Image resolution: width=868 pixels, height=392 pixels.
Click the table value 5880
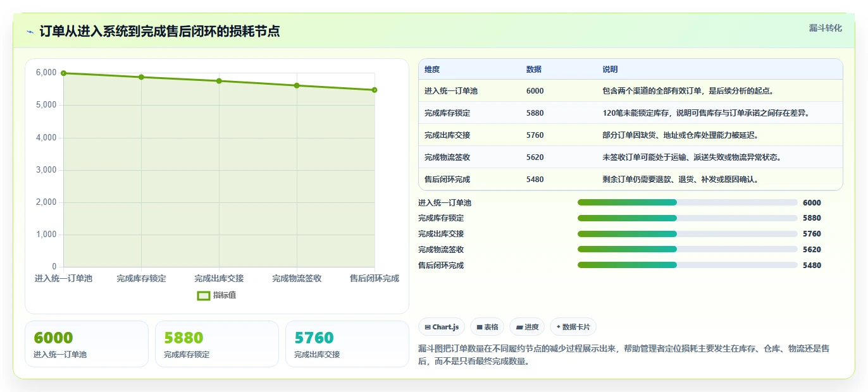tap(535, 113)
